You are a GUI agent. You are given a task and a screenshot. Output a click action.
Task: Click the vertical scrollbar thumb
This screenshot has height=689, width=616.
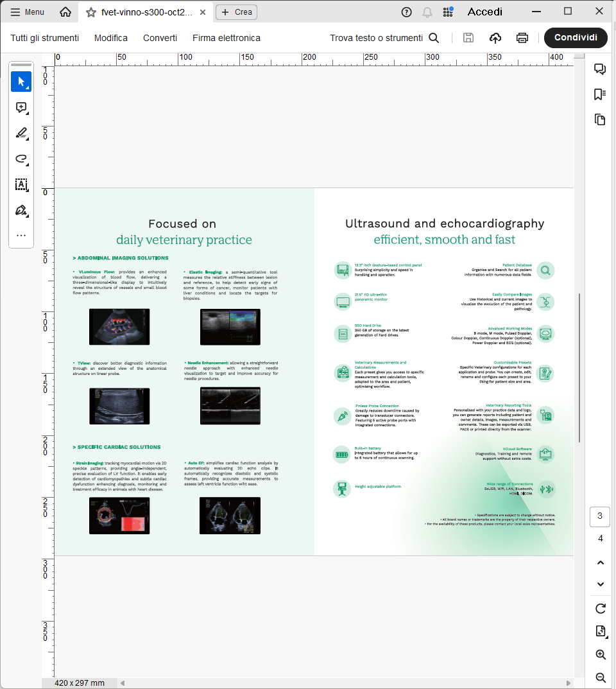[579, 368]
